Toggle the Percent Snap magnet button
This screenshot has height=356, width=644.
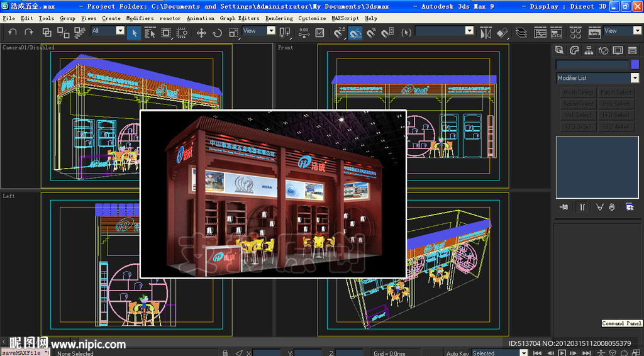click(371, 33)
